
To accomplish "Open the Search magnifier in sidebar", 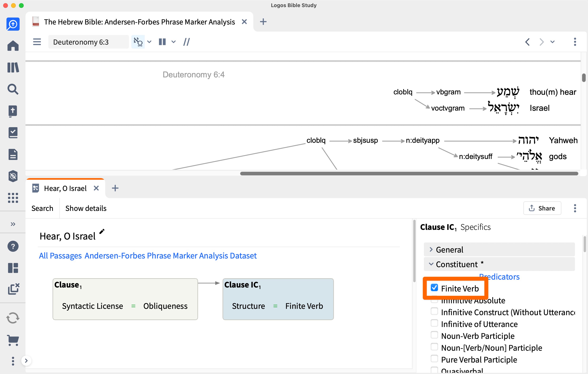I will (x=13, y=89).
